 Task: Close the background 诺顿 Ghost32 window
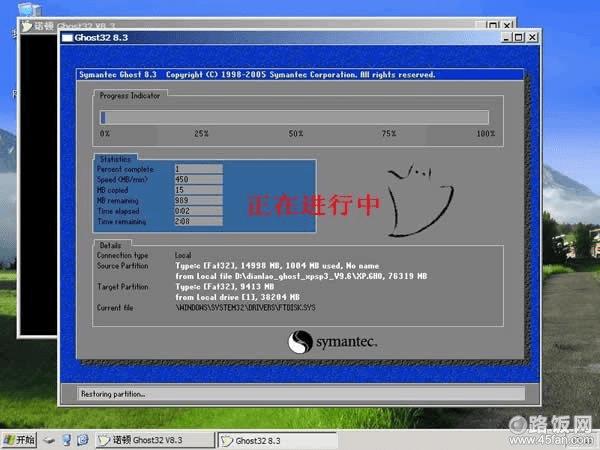coord(507,25)
